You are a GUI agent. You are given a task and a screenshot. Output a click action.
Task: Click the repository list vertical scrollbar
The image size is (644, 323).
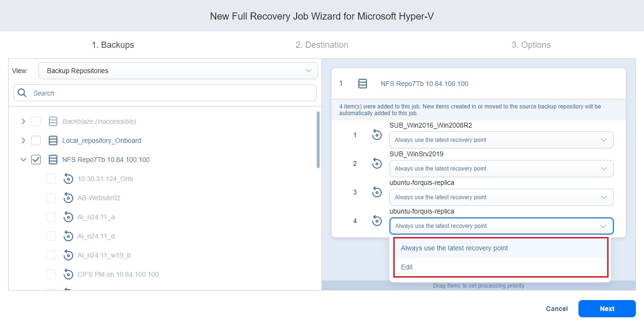point(318,140)
